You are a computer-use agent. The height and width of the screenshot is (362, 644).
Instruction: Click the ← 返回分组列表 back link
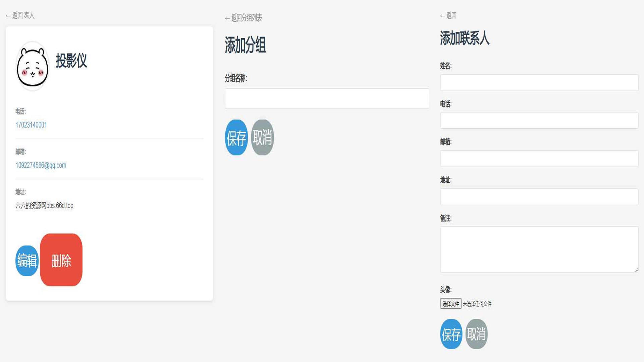(x=244, y=18)
